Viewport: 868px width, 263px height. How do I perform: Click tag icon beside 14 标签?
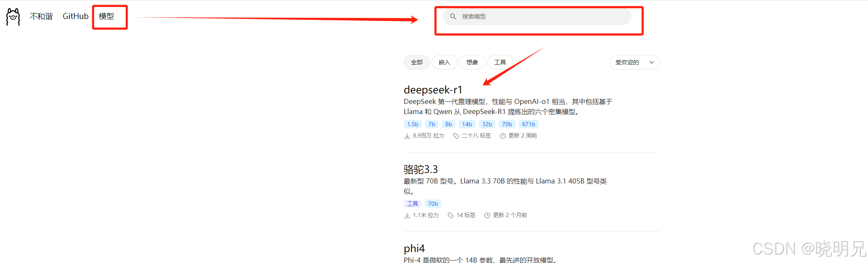(451, 215)
